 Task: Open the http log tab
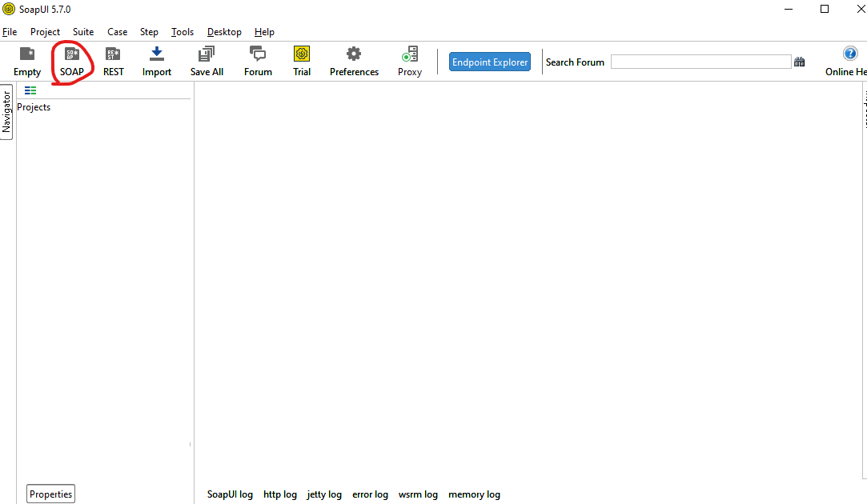279,494
